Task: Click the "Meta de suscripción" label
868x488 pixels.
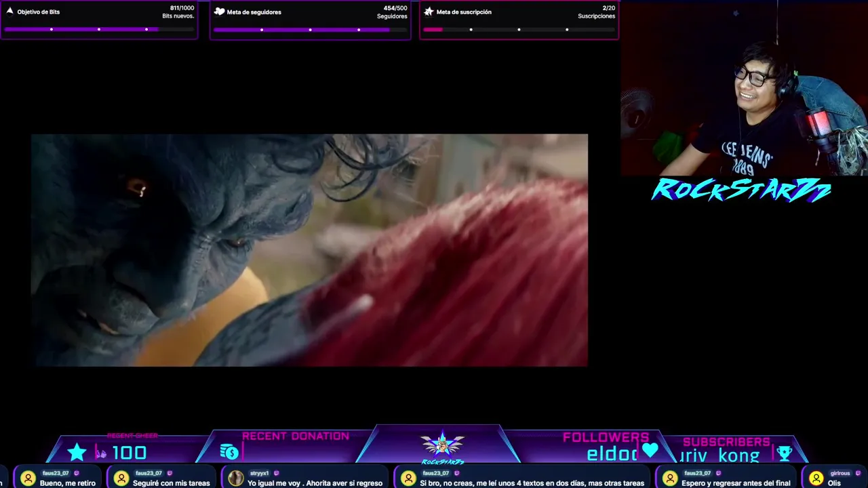Action: tap(464, 12)
